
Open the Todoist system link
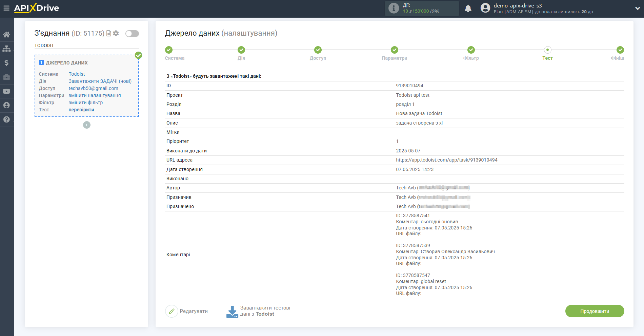pyautogui.click(x=77, y=74)
